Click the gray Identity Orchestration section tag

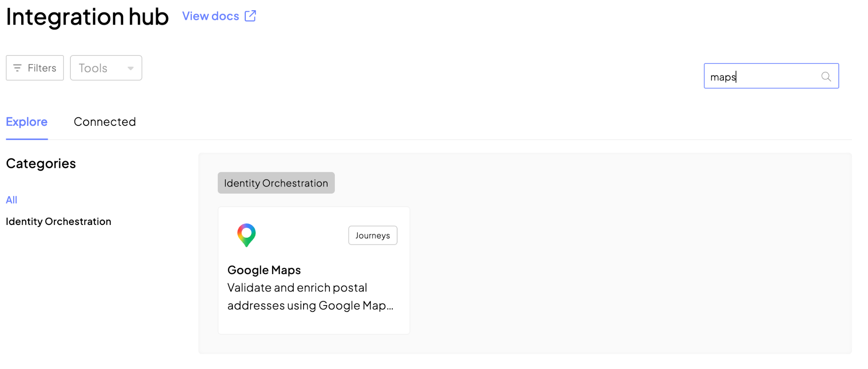pyautogui.click(x=276, y=183)
